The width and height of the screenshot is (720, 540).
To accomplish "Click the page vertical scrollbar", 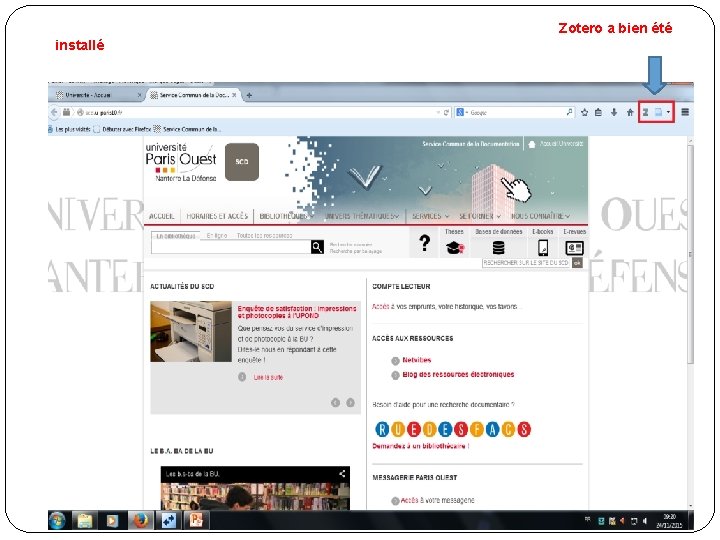I will 690,255.
